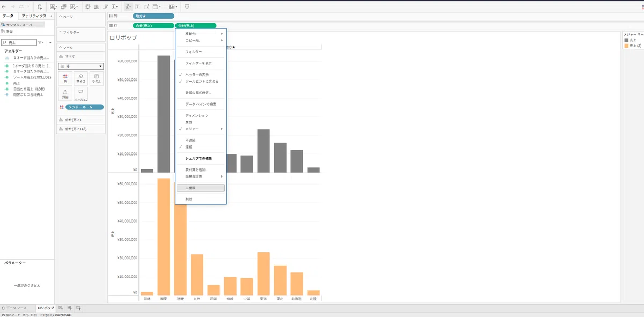
Task: Click the data pane search field
Action: coord(19,42)
